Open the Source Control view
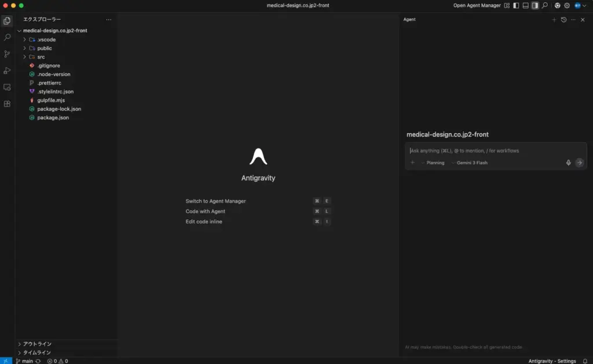Screen dimensions: 593x364 [x=7, y=54]
